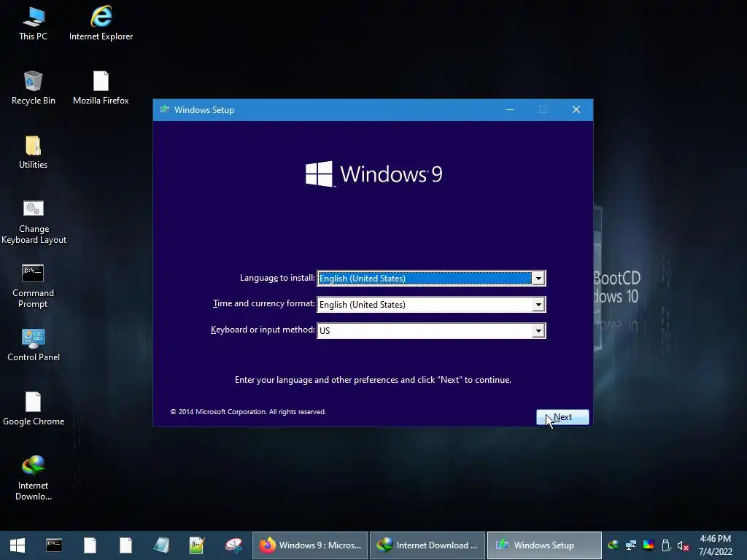Expand the Language to install dropdown
This screenshot has width=747, height=560.
pos(538,279)
